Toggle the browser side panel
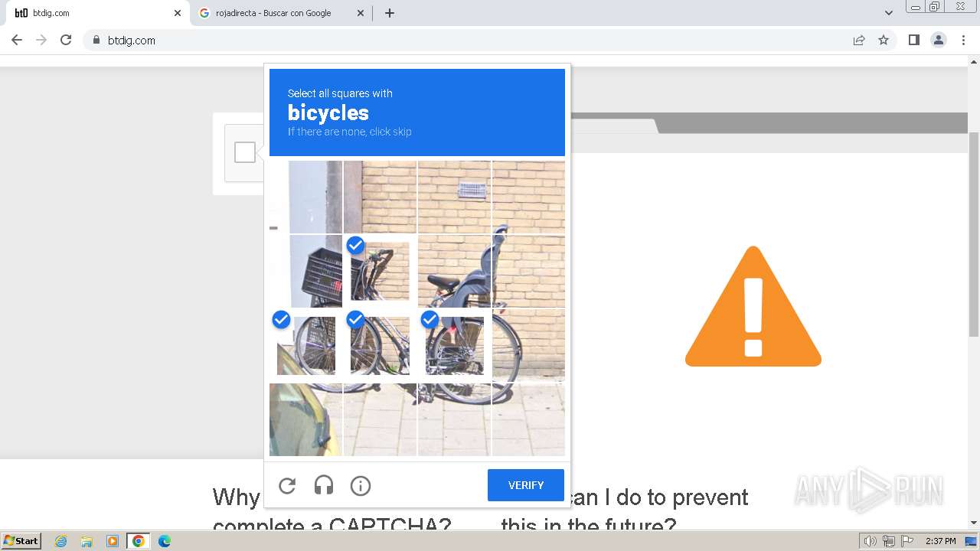The image size is (980, 551). (913, 40)
